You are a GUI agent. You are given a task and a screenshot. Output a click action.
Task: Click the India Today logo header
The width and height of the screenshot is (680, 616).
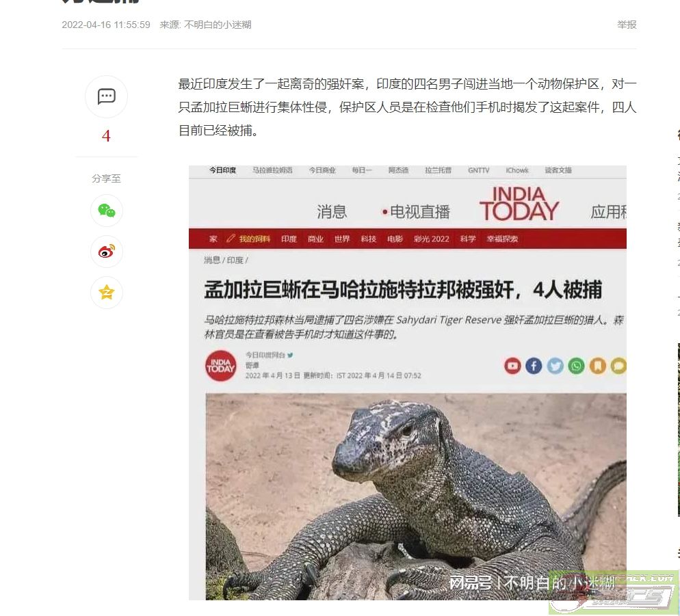click(519, 204)
